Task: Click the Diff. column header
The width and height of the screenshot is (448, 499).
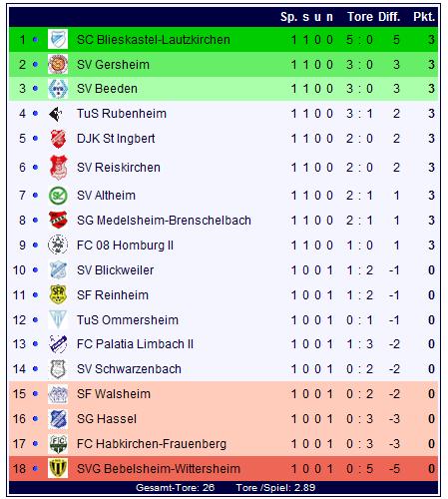Action: (x=389, y=16)
